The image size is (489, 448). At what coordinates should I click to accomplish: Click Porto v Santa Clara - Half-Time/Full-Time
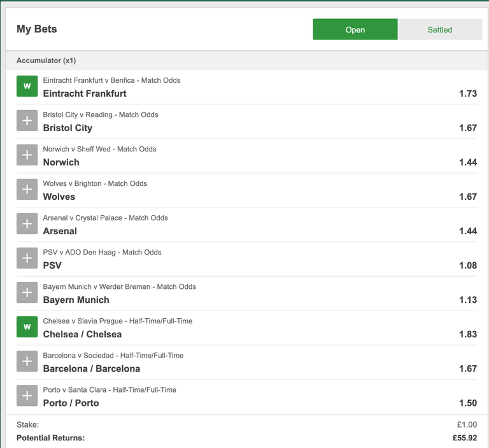[110, 389]
